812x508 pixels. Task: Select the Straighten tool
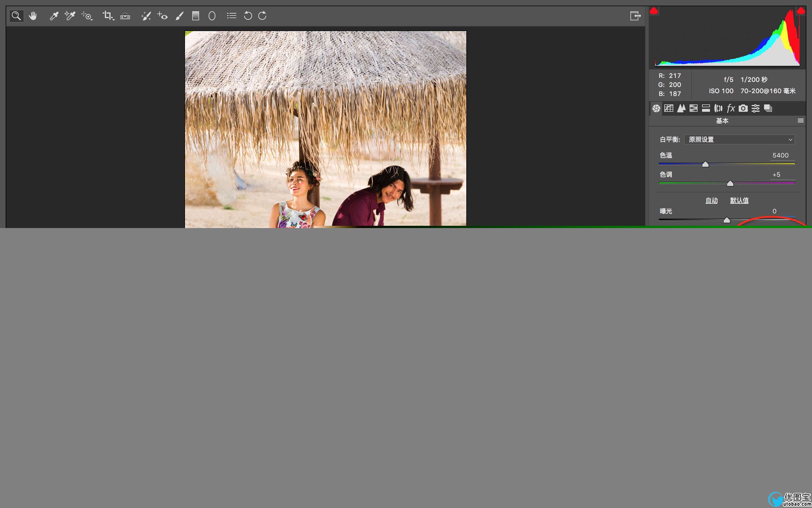125,16
